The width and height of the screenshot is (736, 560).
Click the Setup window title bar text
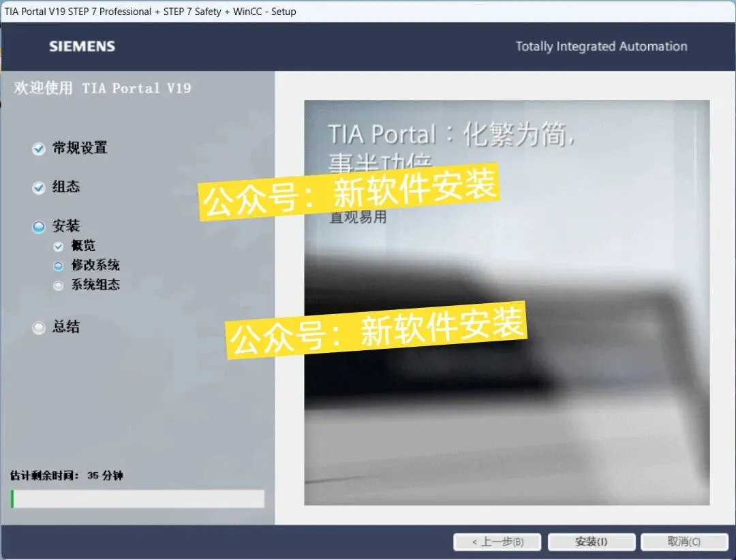(x=150, y=12)
